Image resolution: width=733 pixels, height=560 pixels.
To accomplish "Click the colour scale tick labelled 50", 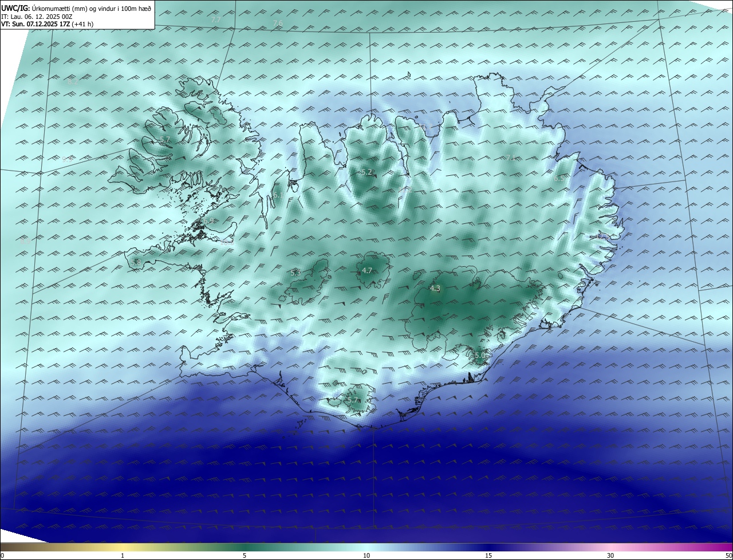I will coord(728,555).
